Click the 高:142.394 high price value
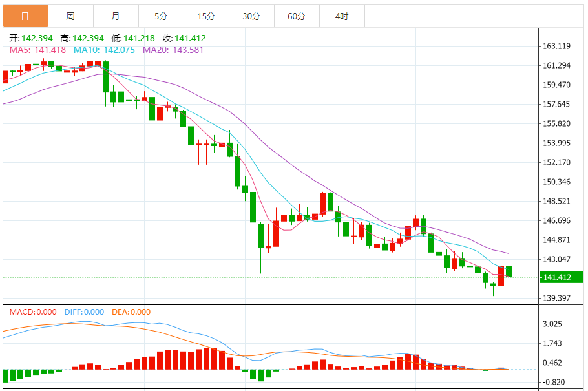 coord(82,38)
